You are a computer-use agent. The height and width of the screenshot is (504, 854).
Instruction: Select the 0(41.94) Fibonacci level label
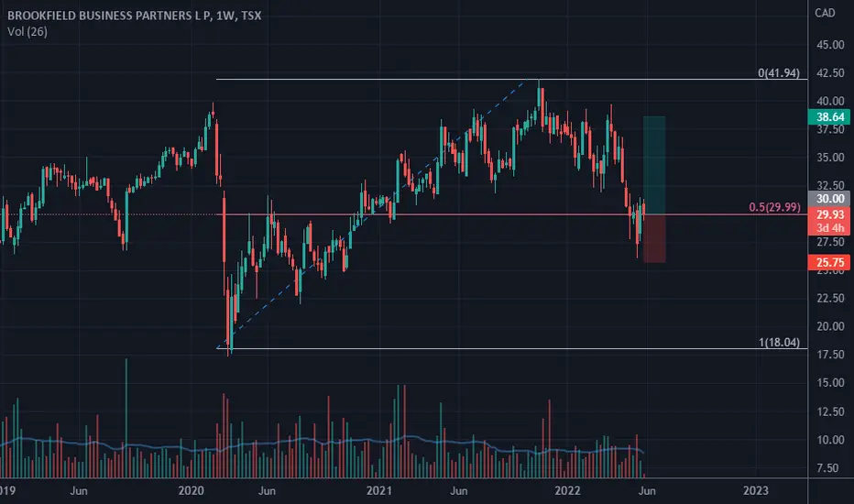(779, 72)
